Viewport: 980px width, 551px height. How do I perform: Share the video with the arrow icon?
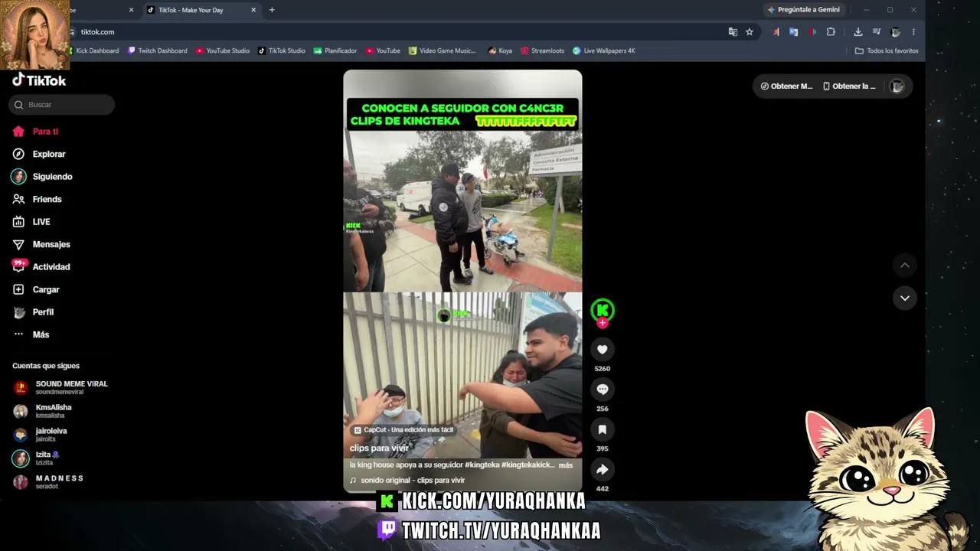(x=603, y=470)
